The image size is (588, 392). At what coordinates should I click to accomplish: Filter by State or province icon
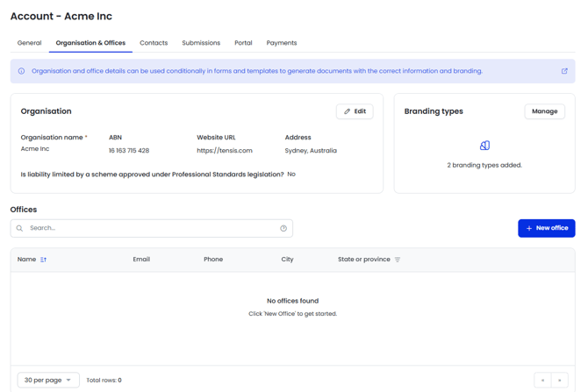coord(398,260)
